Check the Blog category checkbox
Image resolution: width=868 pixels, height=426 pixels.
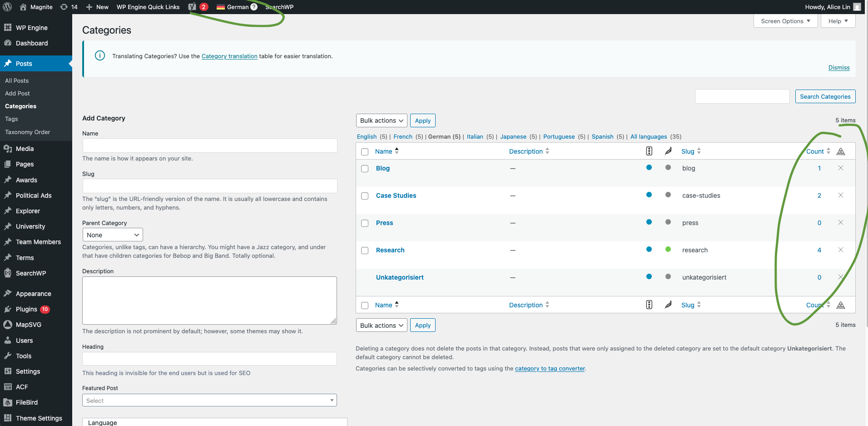point(365,169)
